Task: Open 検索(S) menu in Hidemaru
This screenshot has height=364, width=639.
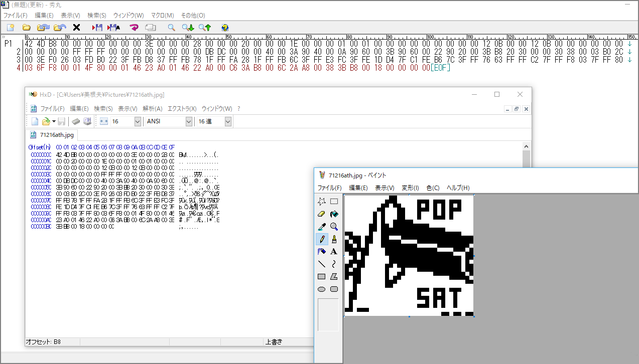Action: click(97, 16)
